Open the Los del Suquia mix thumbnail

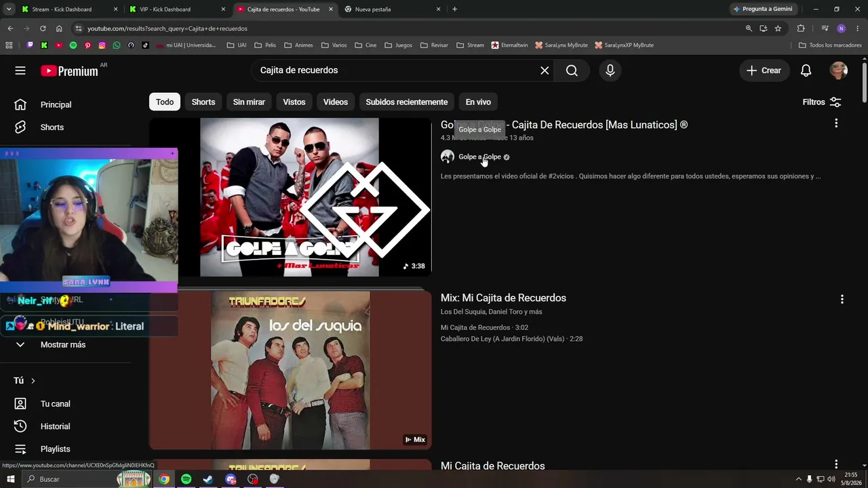coord(290,370)
